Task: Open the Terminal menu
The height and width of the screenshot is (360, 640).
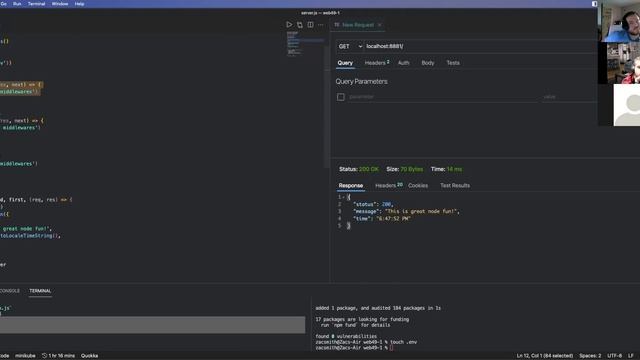Action: tap(36, 4)
